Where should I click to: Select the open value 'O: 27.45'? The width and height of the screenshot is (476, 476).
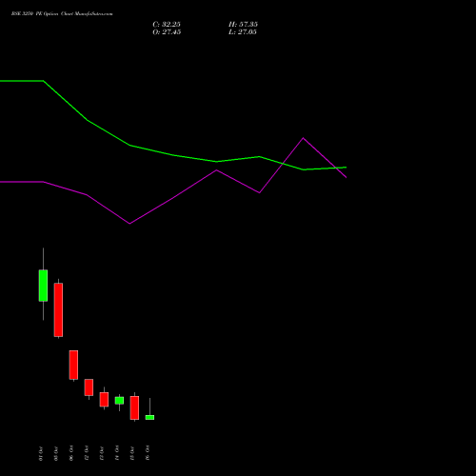click(x=167, y=32)
